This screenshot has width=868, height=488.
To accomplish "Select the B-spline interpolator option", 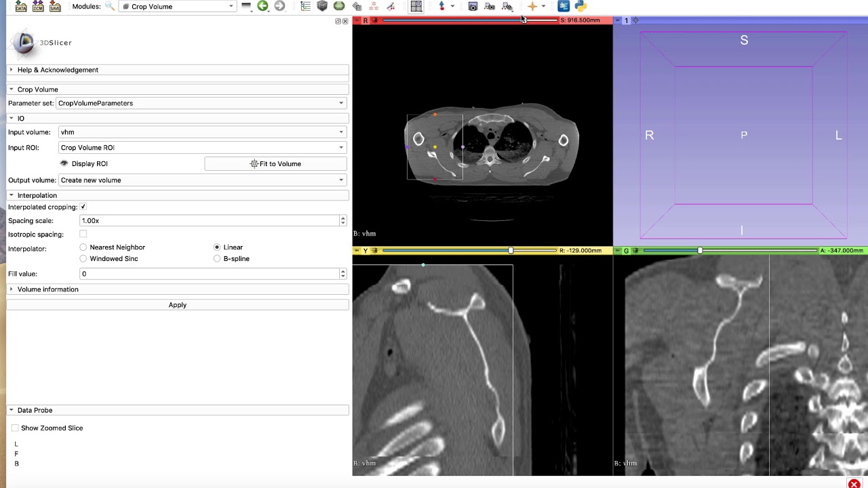I will 217,258.
